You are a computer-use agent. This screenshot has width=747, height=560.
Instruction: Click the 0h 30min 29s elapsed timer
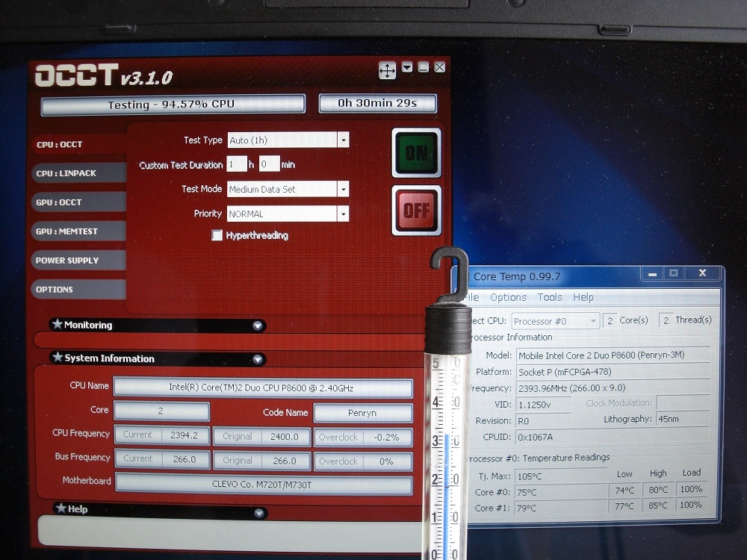377,103
